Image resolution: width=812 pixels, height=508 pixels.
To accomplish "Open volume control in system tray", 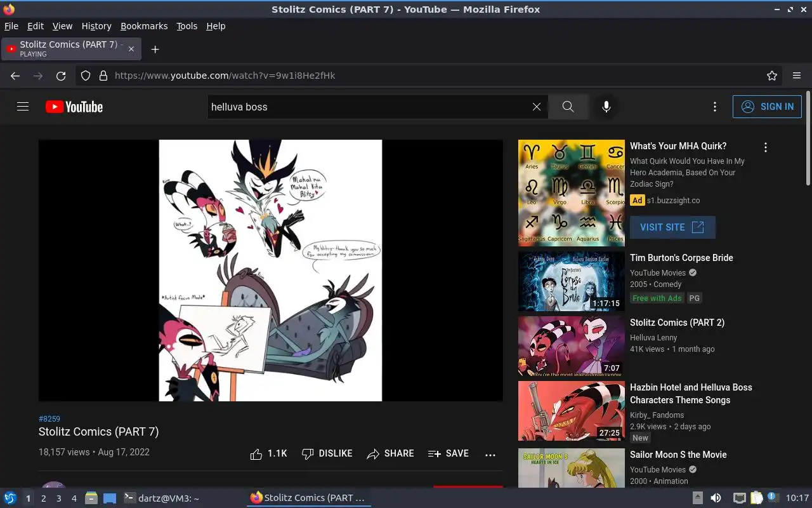I will pyautogui.click(x=716, y=498).
